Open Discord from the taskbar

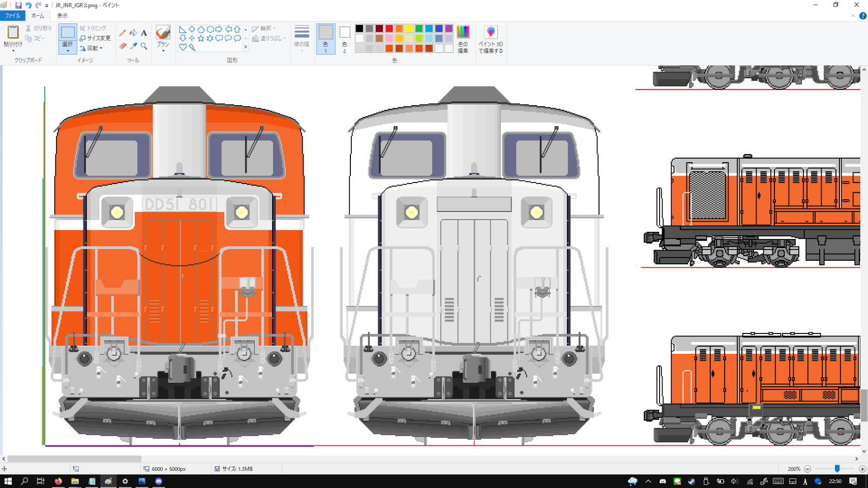tap(159, 481)
